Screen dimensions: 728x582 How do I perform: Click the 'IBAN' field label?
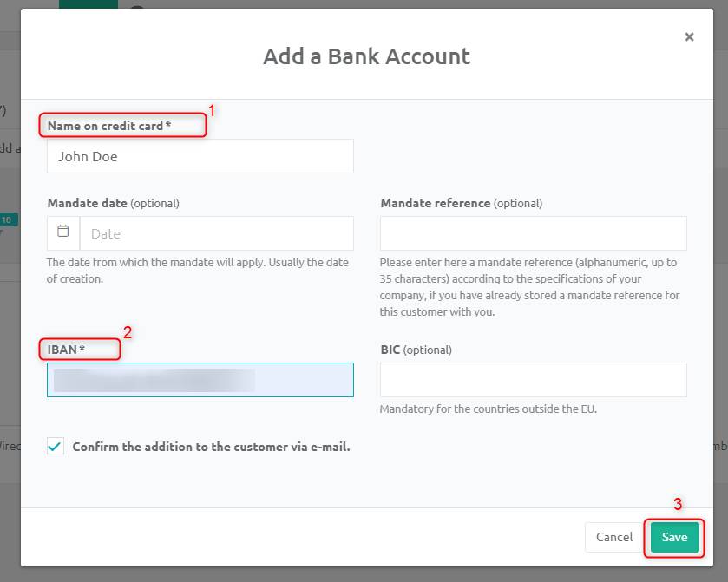pos(66,350)
